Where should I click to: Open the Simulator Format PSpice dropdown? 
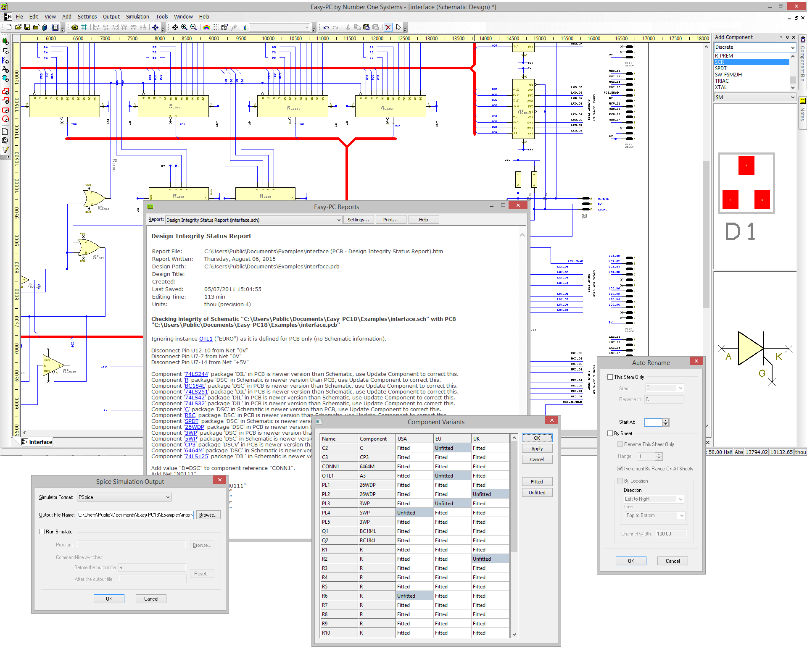124,497
